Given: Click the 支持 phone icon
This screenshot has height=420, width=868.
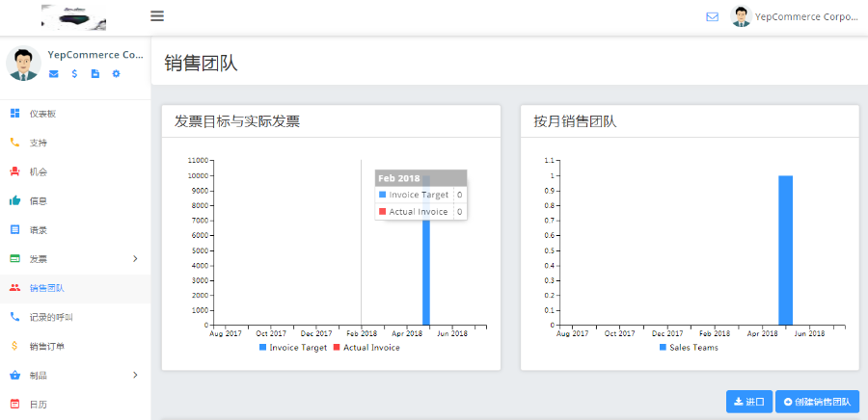Looking at the screenshot, I should 14,143.
